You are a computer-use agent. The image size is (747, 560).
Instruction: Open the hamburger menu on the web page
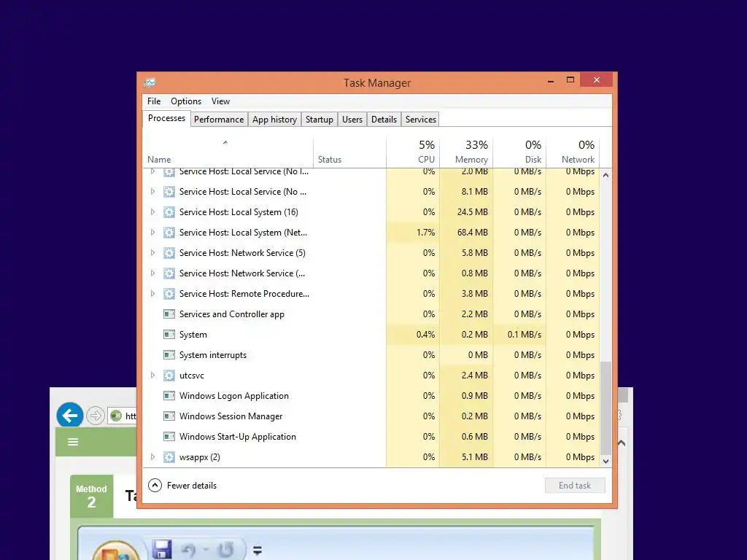(73, 442)
